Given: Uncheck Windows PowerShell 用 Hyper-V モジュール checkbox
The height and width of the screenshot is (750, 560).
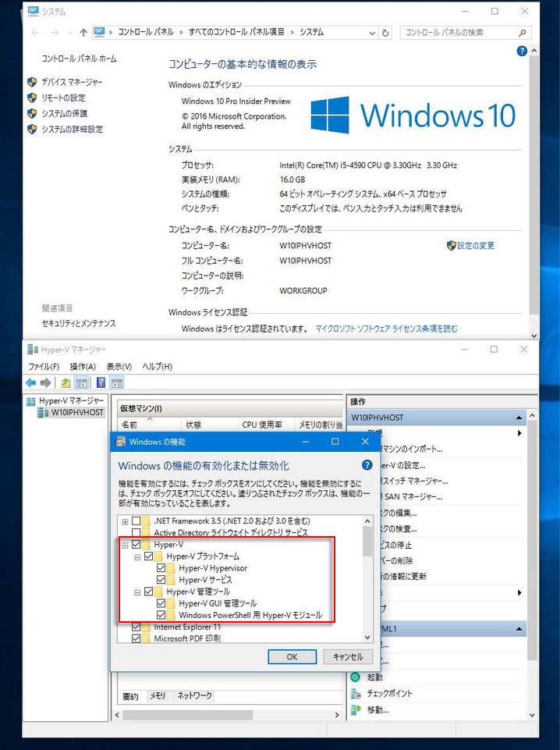Looking at the screenshot, I should pos(161,615).
